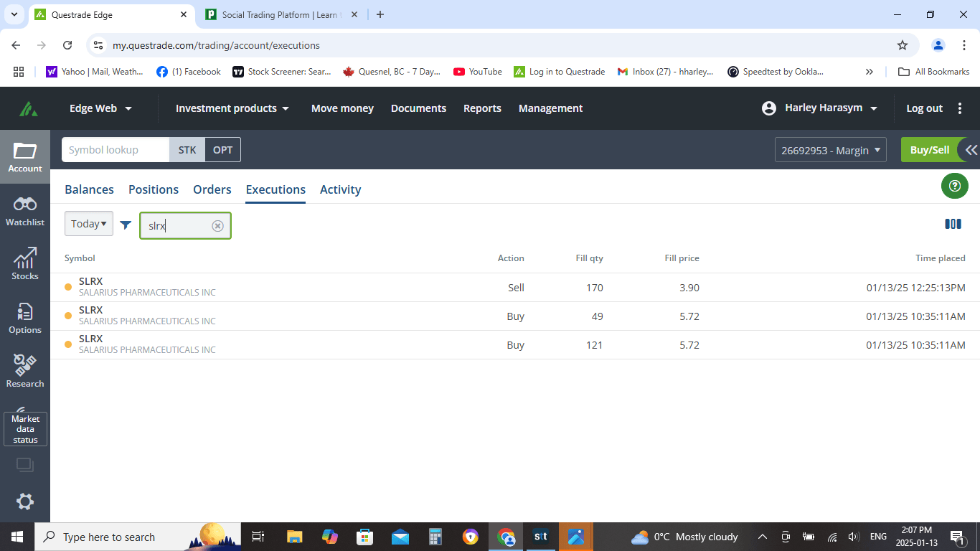Open the settings gear in sidebar

pos(25,501)
